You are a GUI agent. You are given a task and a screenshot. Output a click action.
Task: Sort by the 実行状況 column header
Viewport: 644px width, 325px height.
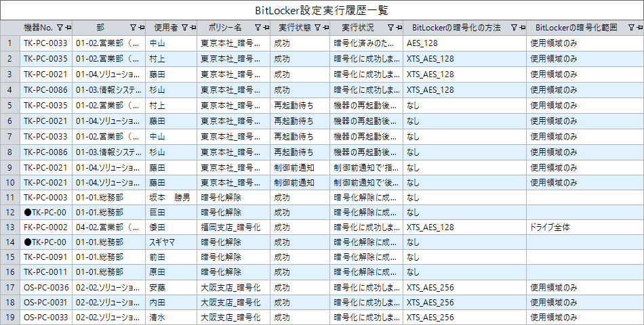point(358,28)
